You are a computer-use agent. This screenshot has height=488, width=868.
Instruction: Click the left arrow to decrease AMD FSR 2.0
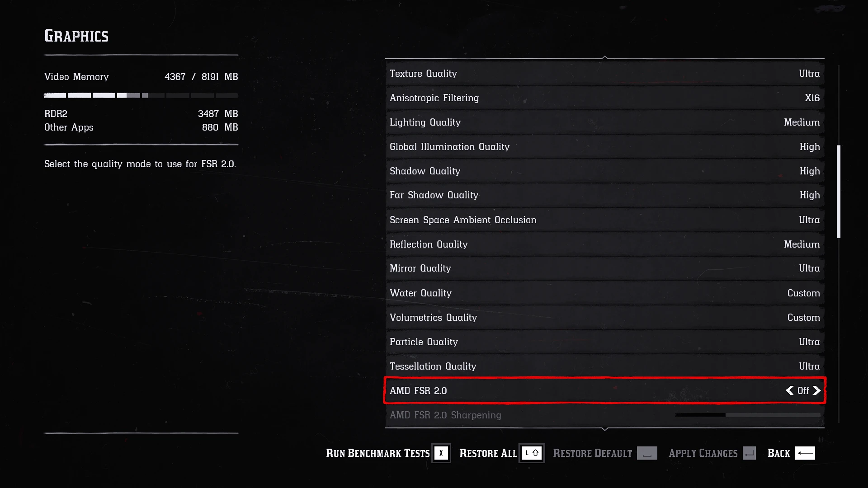(790, 390)
